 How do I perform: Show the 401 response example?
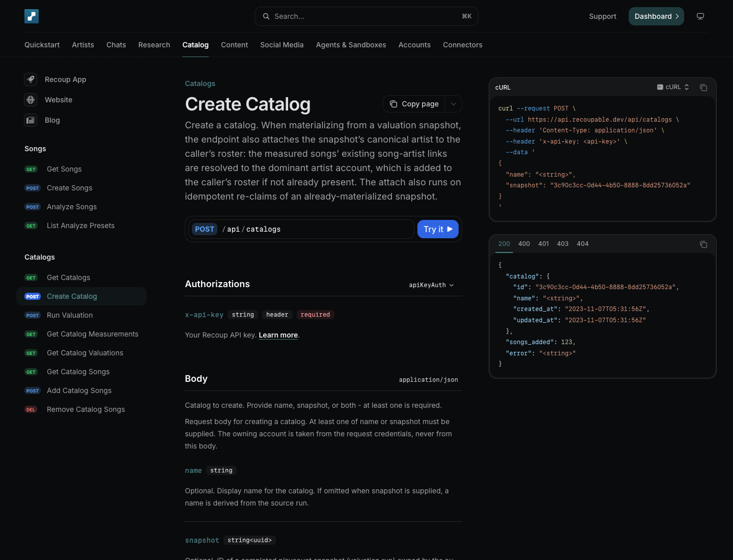[x=544, y=244]
